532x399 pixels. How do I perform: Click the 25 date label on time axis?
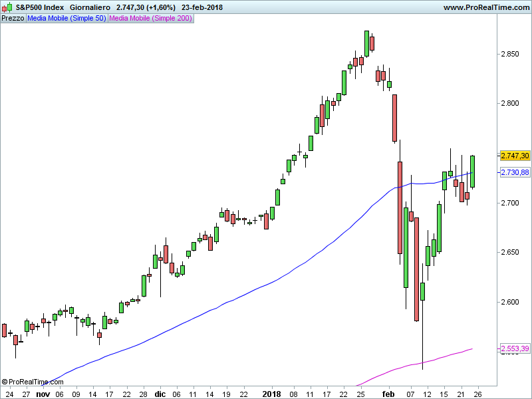(x=360, y=394)
